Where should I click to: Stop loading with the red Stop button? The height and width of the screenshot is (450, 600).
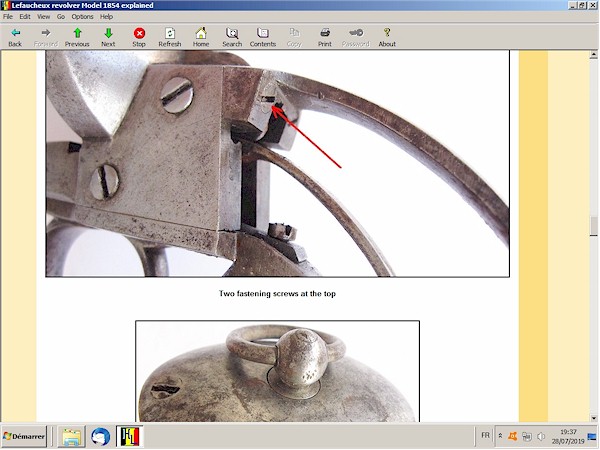point(139,38)
